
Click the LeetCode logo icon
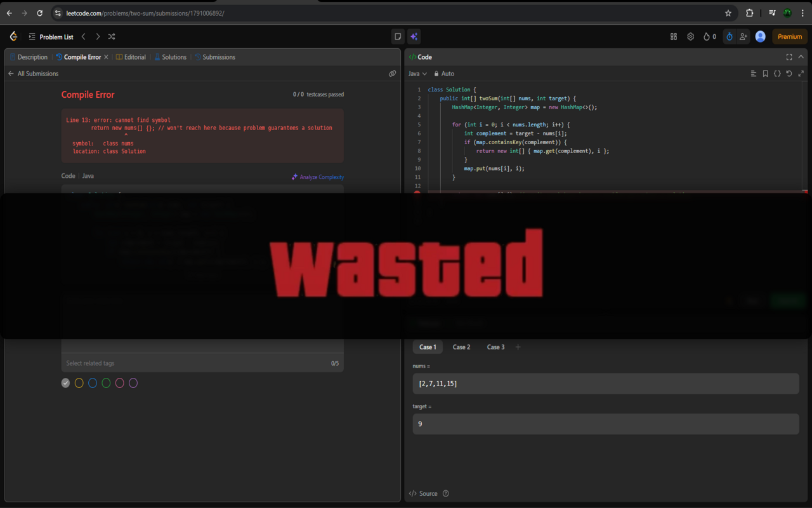pyautogui.click(x=13, y=37)
